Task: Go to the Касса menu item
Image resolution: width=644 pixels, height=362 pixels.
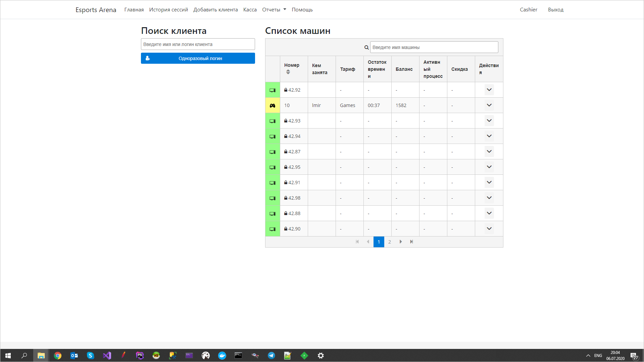Action: click(250, 10)
